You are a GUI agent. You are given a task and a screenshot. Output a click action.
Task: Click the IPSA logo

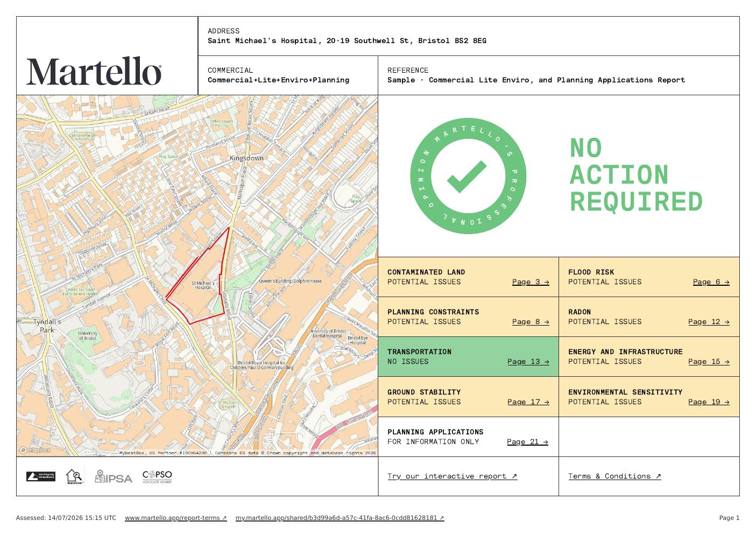pos(114,477)
